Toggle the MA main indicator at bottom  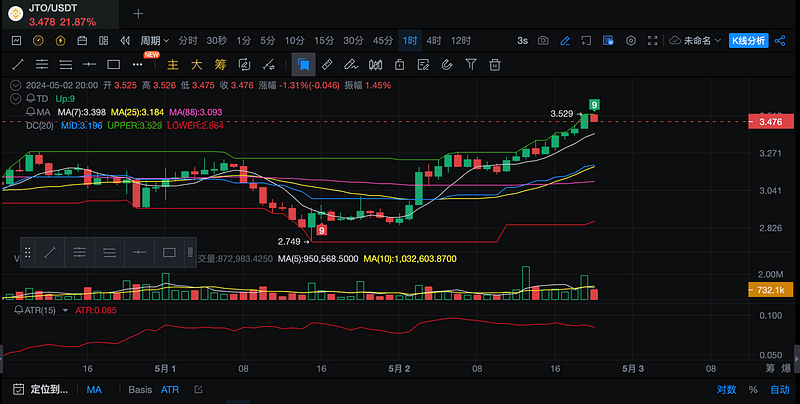point(94,390)
